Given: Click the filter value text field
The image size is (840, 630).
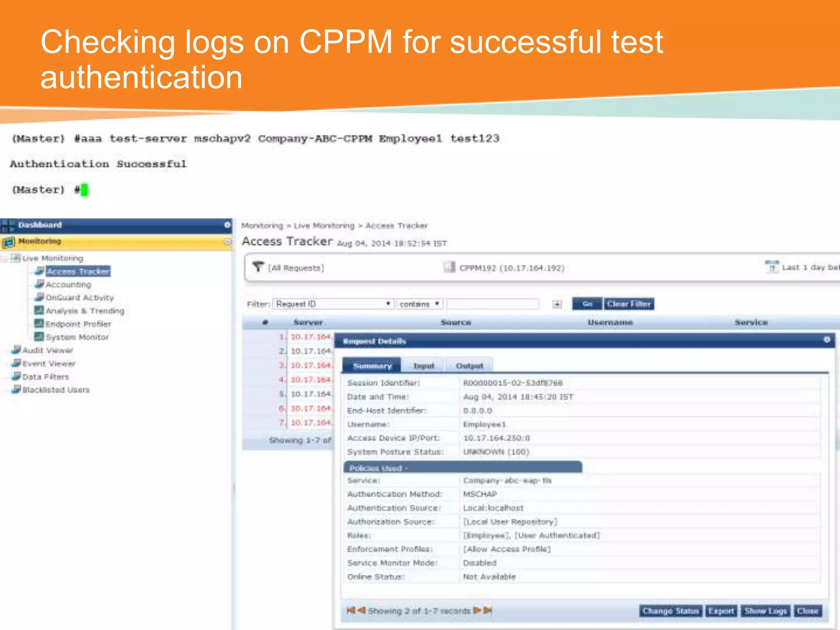Looking at the screenshot, I should coord(493,304).
